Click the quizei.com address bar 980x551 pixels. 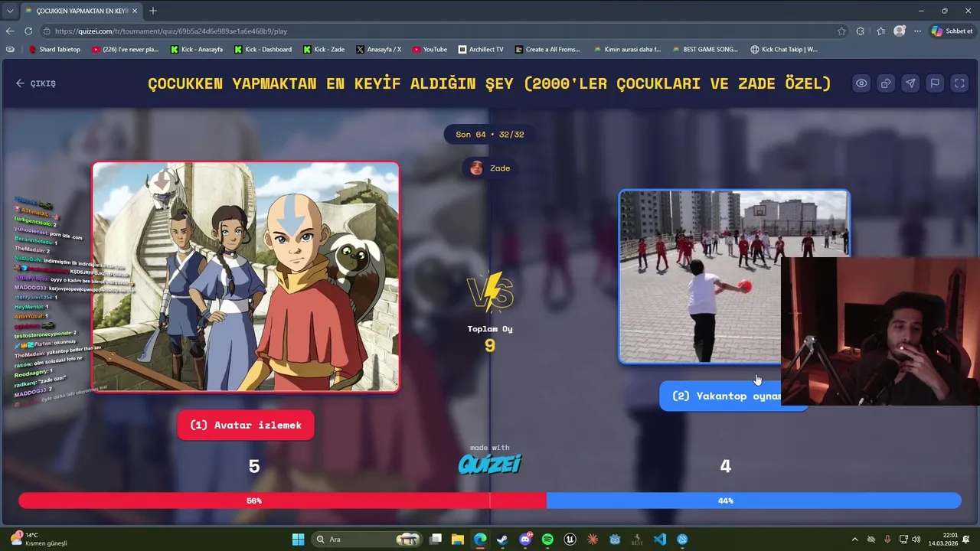click(x=444, y=31)
